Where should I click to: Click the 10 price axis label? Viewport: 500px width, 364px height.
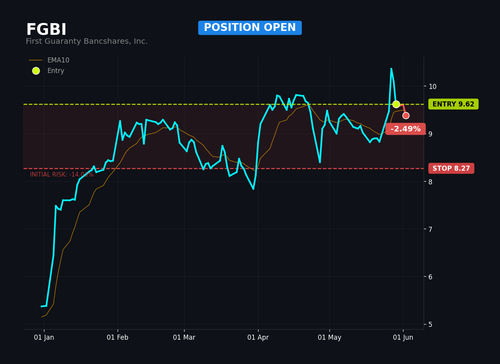pos(432,87)
